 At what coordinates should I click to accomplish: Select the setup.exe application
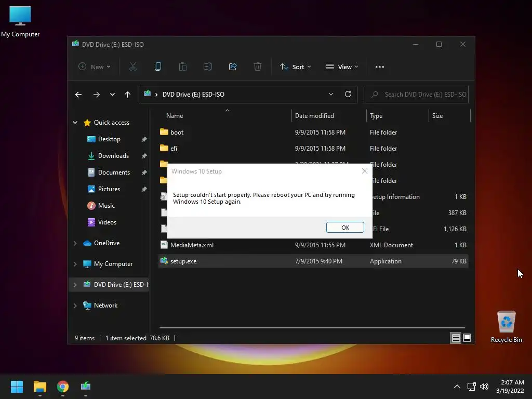click(x=313, y=261)
